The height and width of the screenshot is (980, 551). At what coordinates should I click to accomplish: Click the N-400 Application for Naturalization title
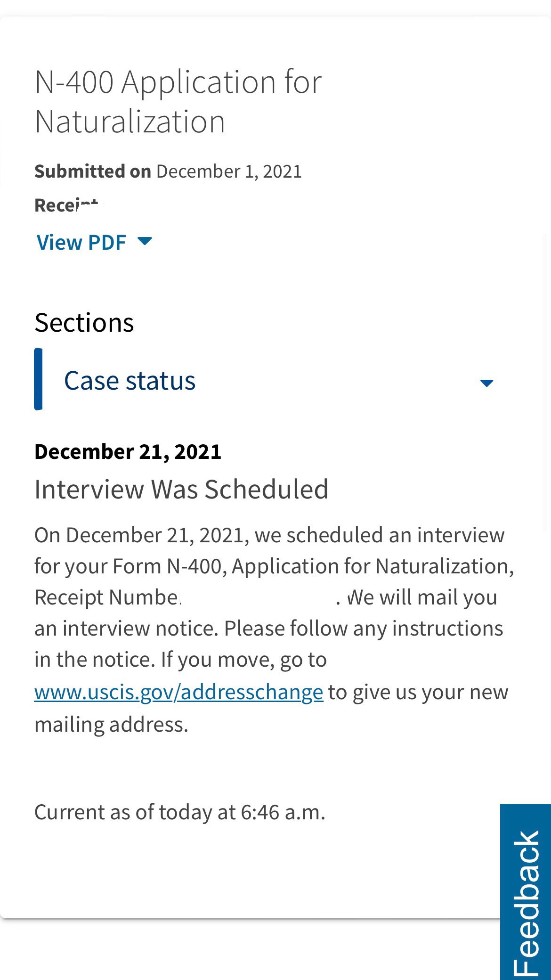178,102
